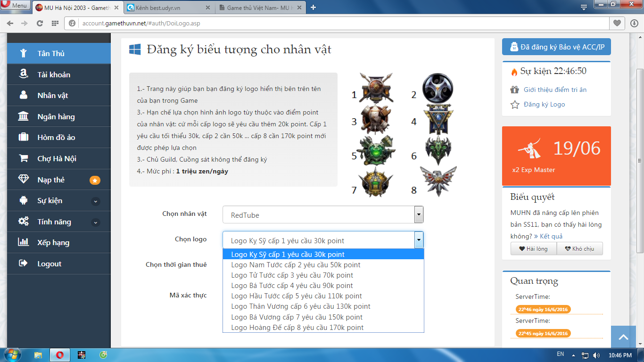The width and height of the screenshot is (644, 362).
Task: Collapse the Chọn logo dropdown arrow
Action: [x=419, y=240]
